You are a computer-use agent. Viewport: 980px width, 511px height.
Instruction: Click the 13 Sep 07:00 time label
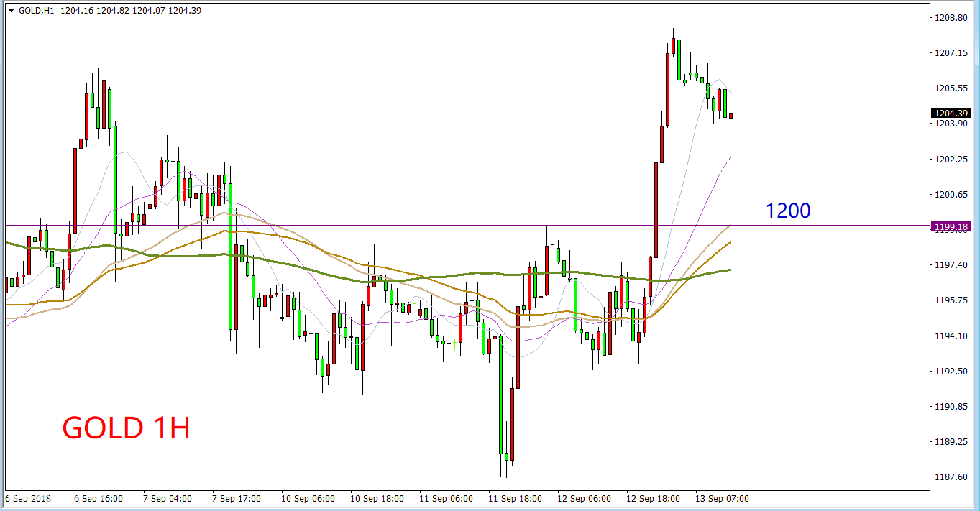723,498
